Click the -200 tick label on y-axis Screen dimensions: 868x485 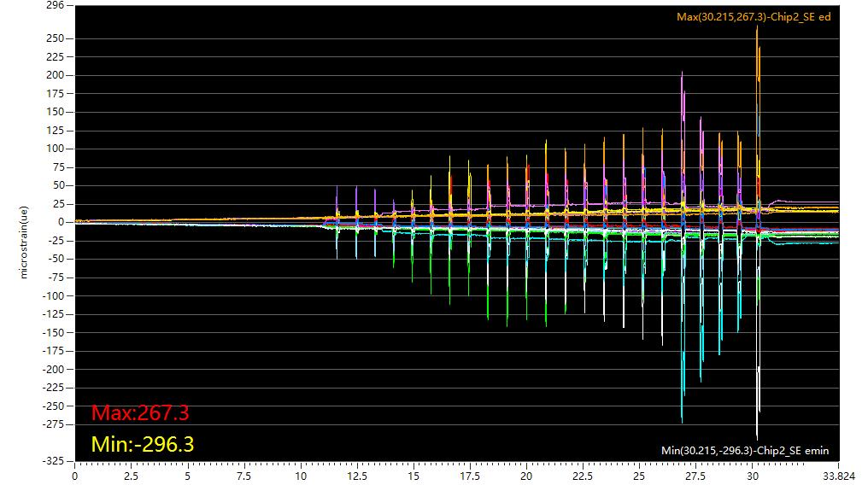(x=53, y=370)
